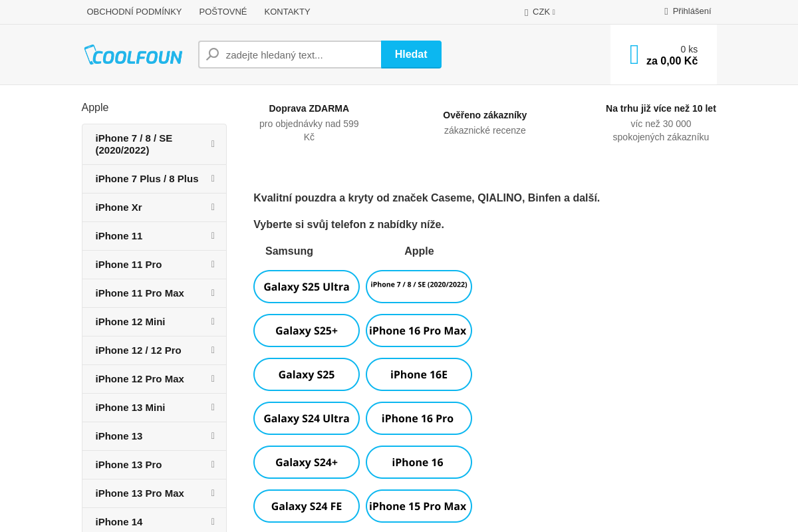Viewport: 798px width, 532px height.
Task: Open the CZK currency dropdown
Action: coord(541,12)
